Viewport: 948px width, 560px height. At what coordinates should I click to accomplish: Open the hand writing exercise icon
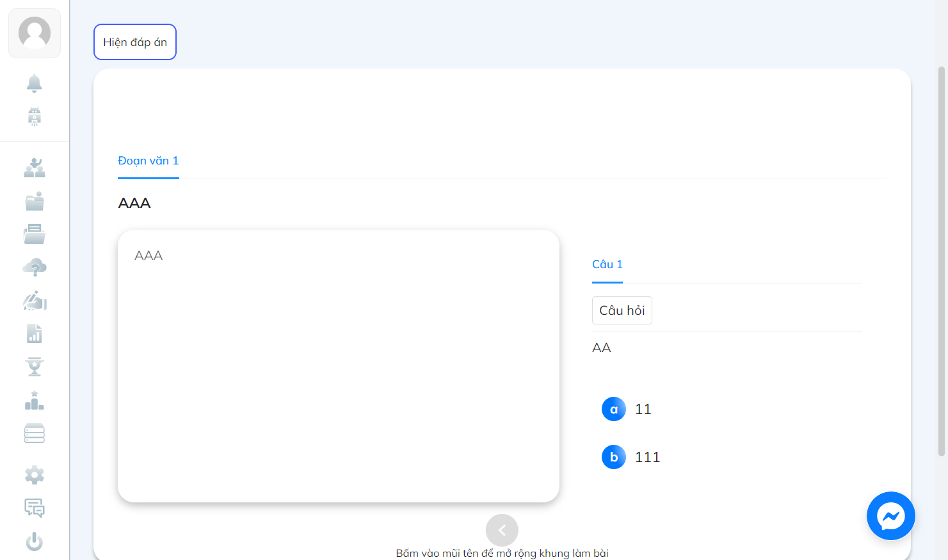pos(35,301)
